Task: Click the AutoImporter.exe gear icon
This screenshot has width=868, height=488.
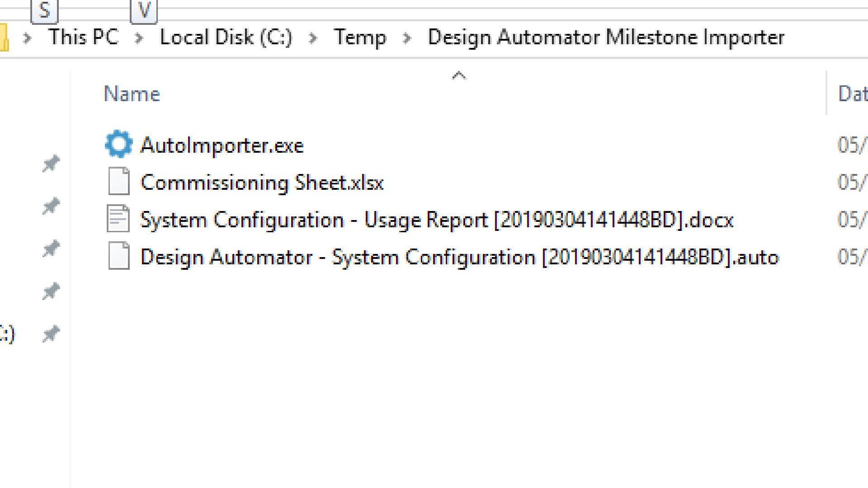Action: (118, 145)
